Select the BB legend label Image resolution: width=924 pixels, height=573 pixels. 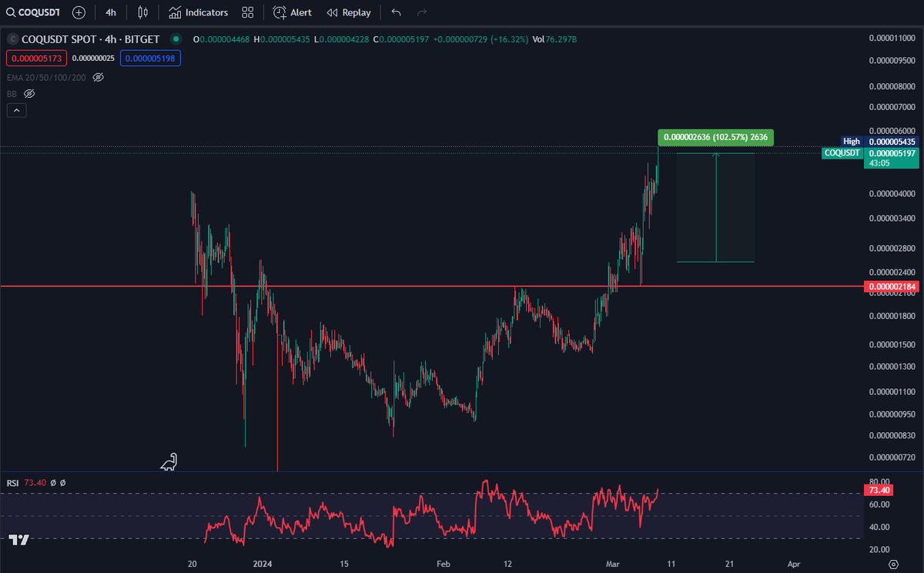coord(12,93)
